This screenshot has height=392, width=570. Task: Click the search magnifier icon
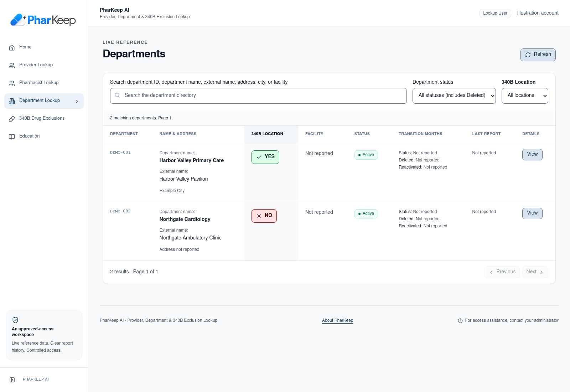[x=117, y=95]
